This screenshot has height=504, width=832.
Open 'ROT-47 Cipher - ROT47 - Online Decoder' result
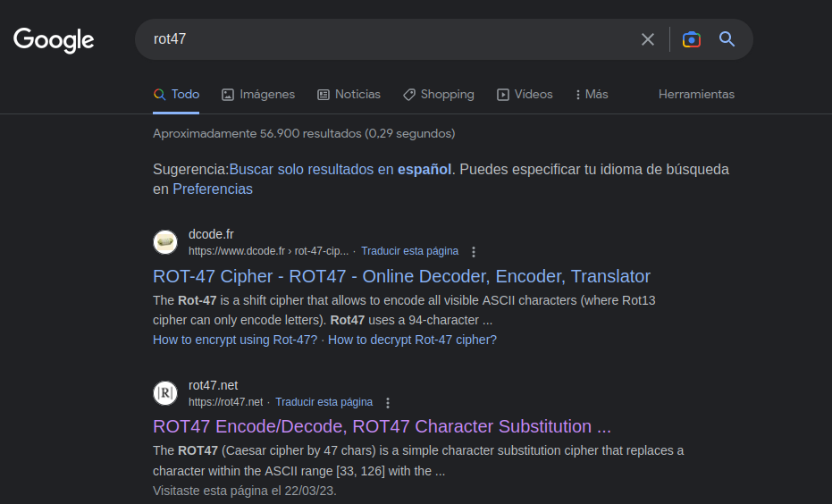click(401, 276)
